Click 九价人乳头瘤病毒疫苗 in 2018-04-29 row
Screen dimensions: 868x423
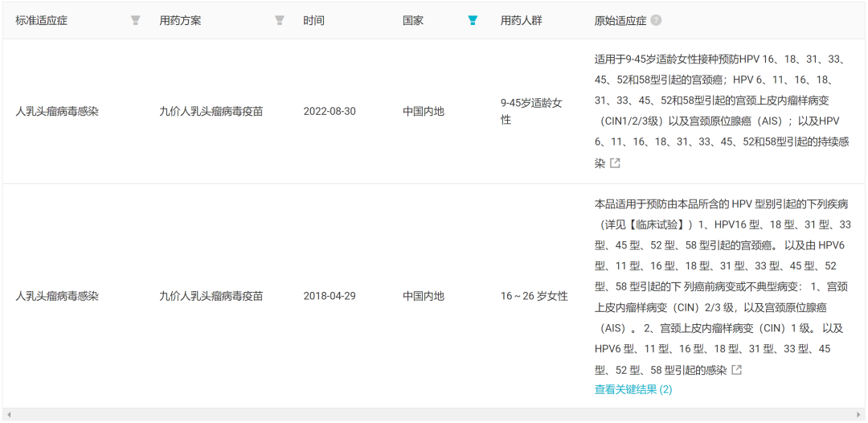point(211,296)
